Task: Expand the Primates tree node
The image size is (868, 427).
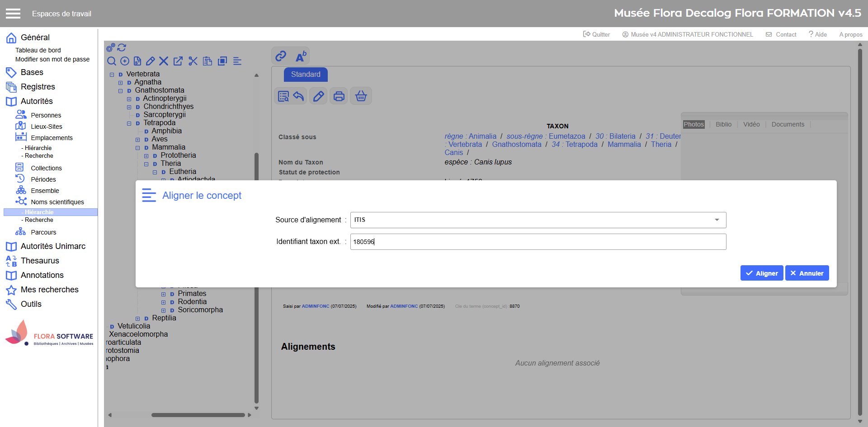Action: coord(164,294)
